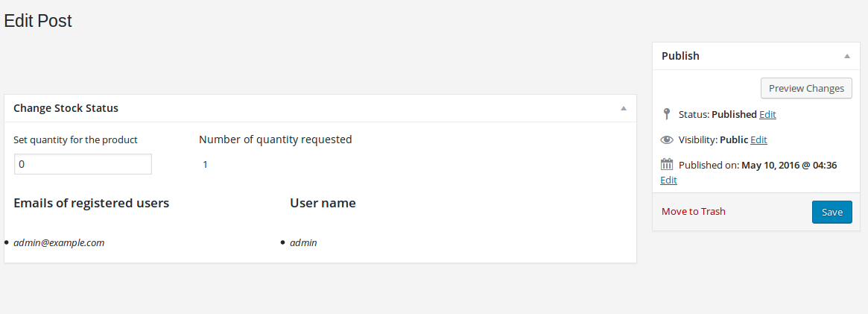Collapse the Publish panel using its arrow

(846, 56)
